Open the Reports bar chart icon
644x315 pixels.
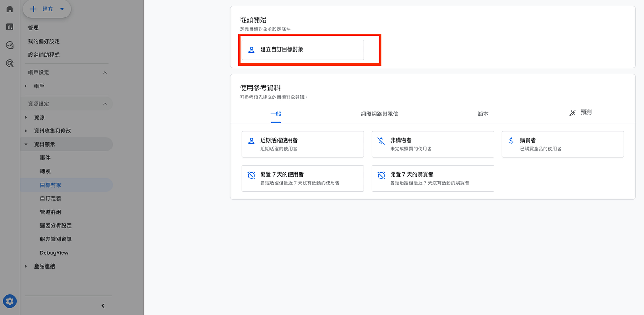tap(10, 27)
